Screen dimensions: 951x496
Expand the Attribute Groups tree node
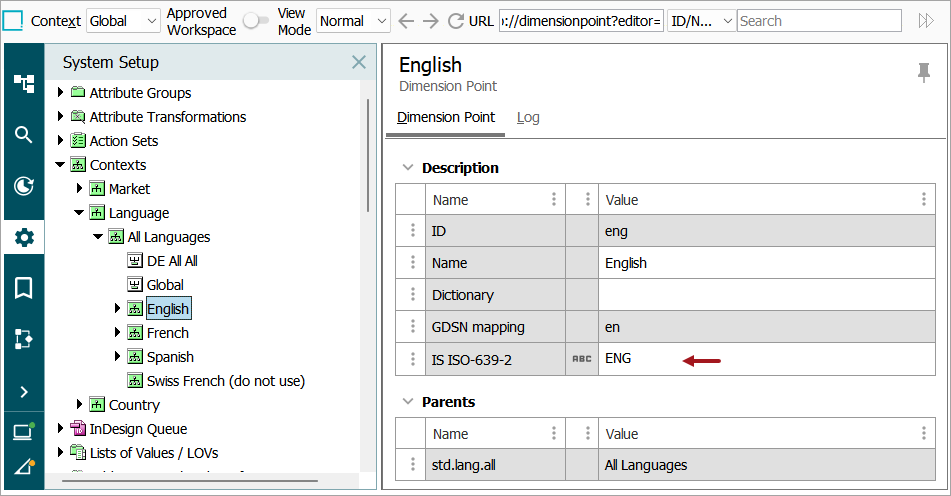click(60, 92)
